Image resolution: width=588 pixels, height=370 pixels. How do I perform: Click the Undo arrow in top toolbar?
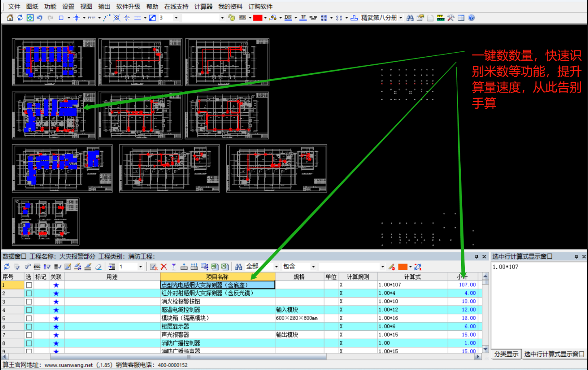pos(40,18)
